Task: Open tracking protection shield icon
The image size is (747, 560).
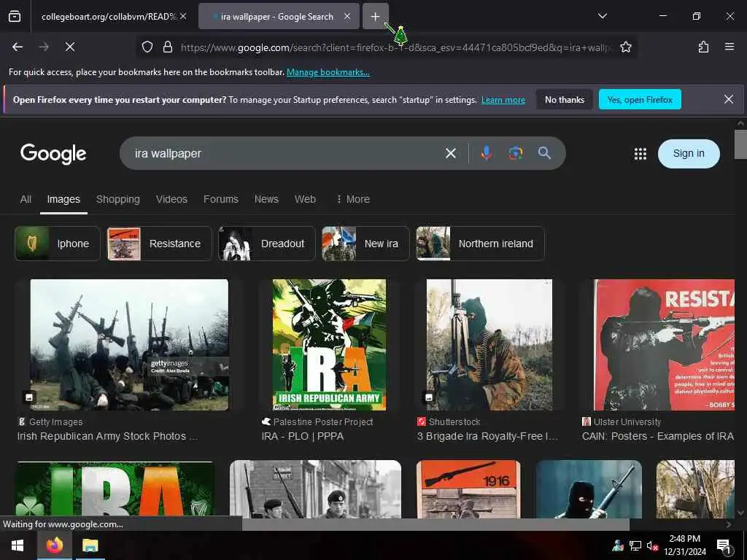Action: (147, 47)
